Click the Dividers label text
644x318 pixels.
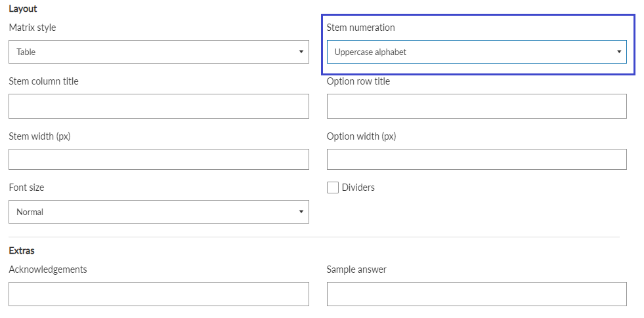click(x=358, y=188)
